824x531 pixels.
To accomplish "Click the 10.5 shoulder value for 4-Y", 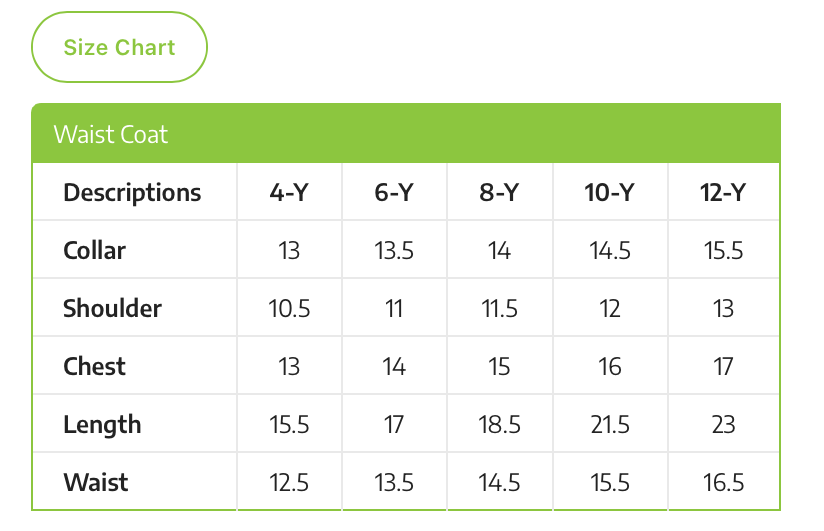I will (289, 308).
